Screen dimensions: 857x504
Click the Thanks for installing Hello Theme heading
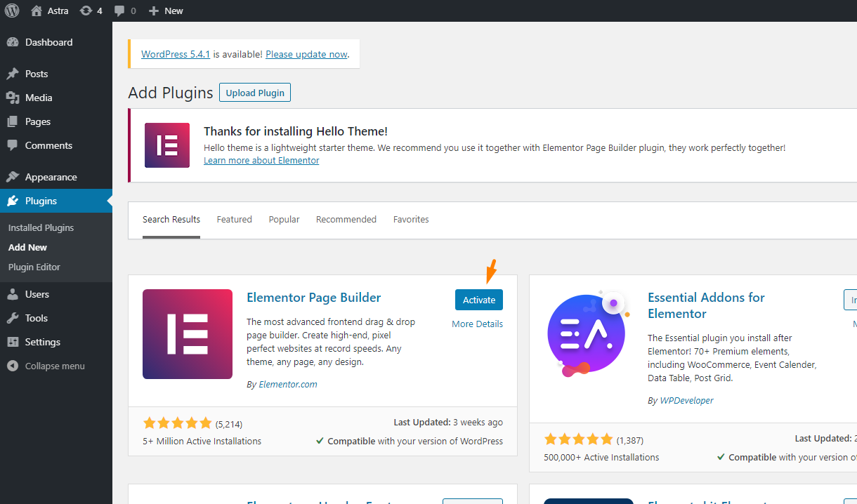(296, 131)
